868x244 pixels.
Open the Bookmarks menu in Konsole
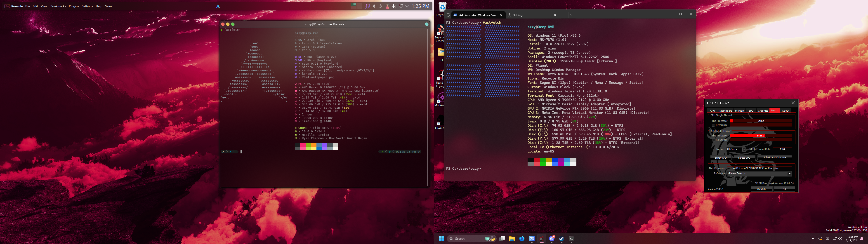point(58,6)
